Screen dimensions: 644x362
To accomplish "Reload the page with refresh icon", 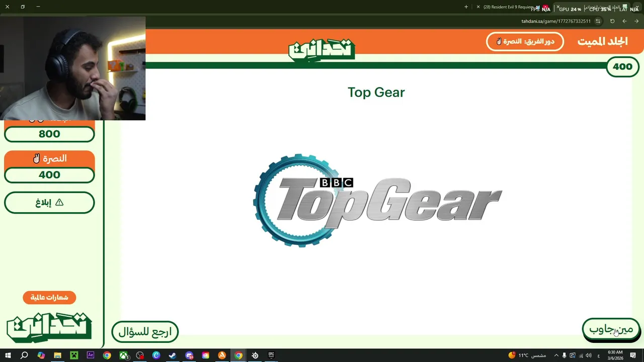I will point(612,21).
